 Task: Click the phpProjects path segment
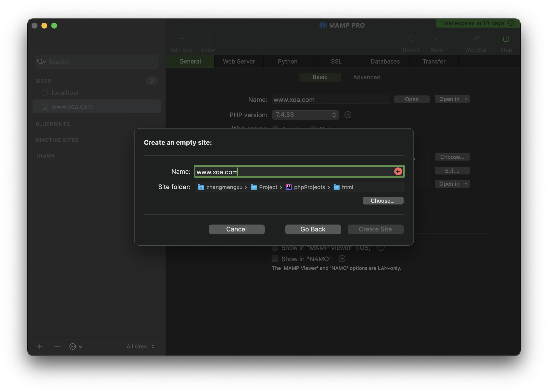(x=305, y=187)
